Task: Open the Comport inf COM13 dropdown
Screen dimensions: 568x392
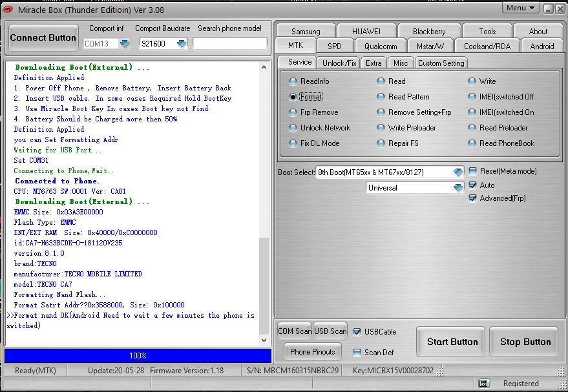Action: (125, 44)
